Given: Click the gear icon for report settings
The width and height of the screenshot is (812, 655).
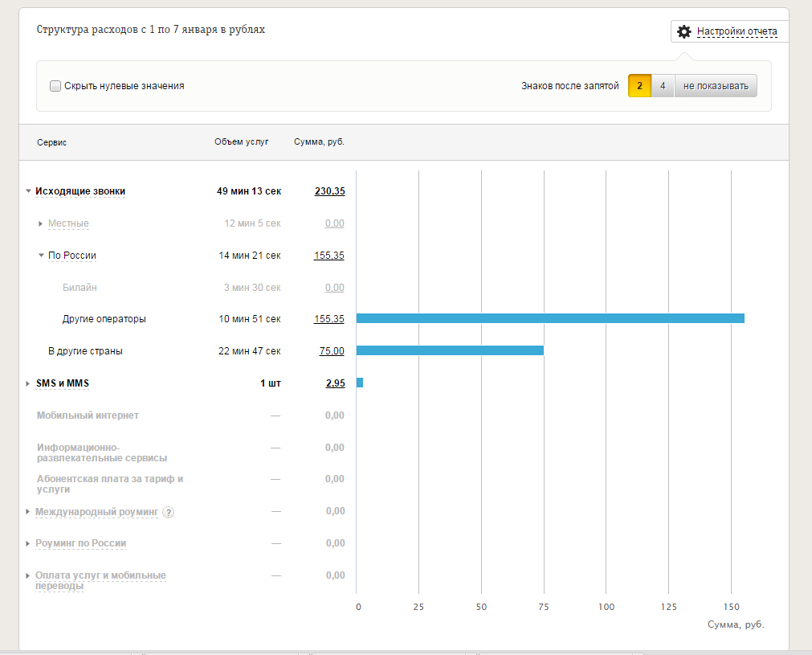Looking at the screenshot, I should 683,32.
